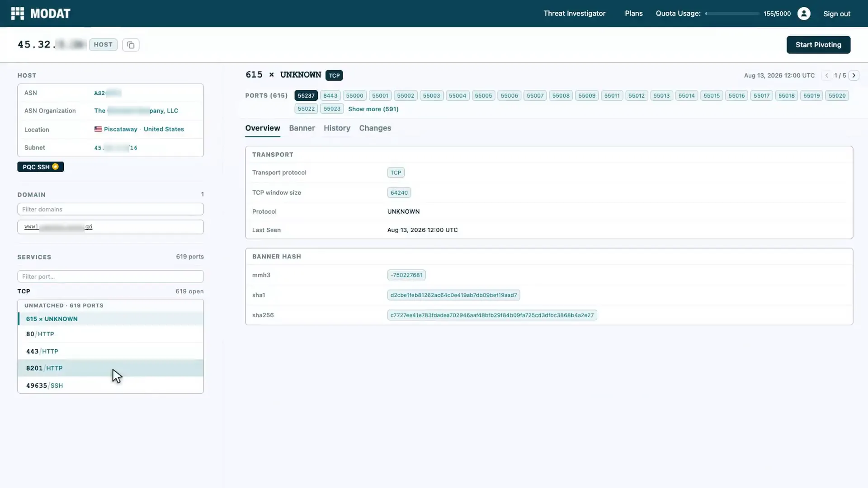Viewport: 868px width, 488px height.
Task: Click the Transport protocol TCP chip
Action: point(396,173)
